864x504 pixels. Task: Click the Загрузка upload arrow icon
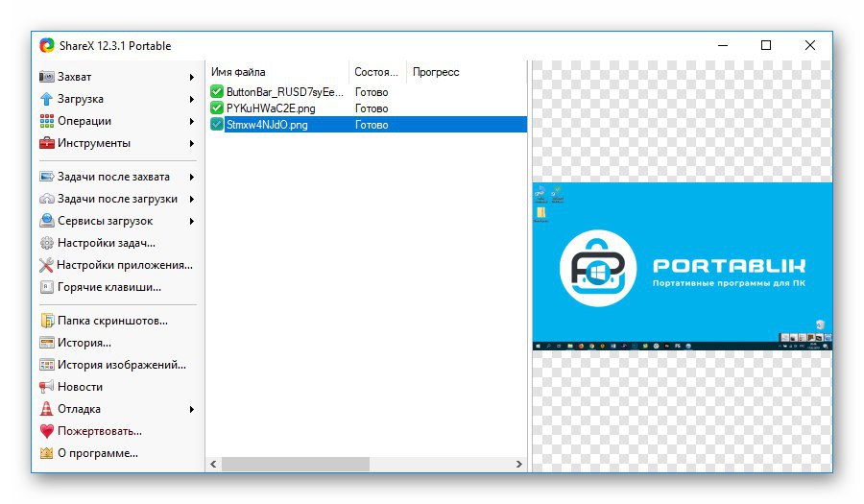(x=47, y=99)
